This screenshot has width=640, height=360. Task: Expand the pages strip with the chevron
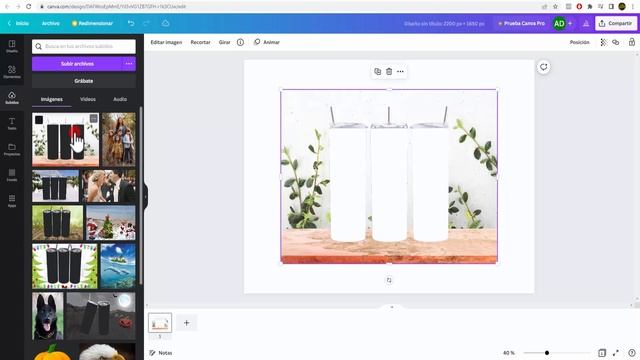392,307
